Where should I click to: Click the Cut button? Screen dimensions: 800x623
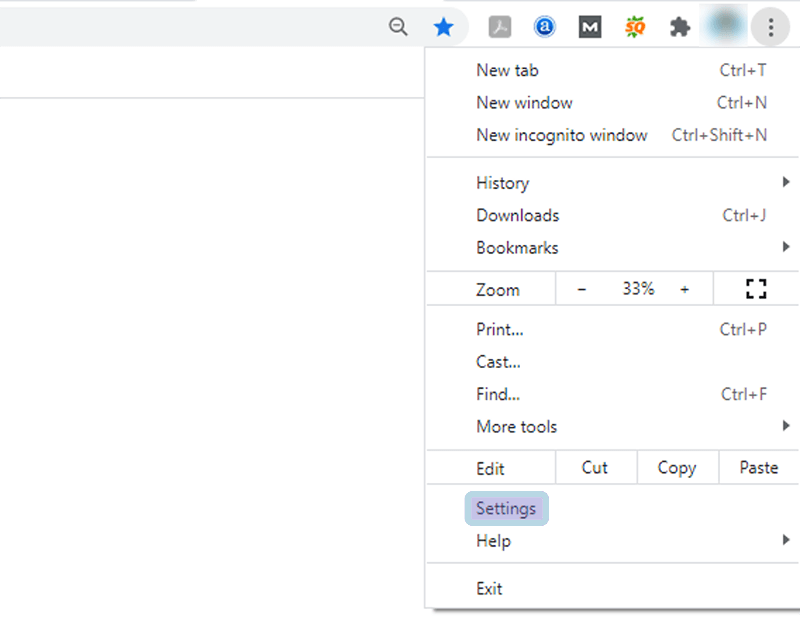(595, 467)
